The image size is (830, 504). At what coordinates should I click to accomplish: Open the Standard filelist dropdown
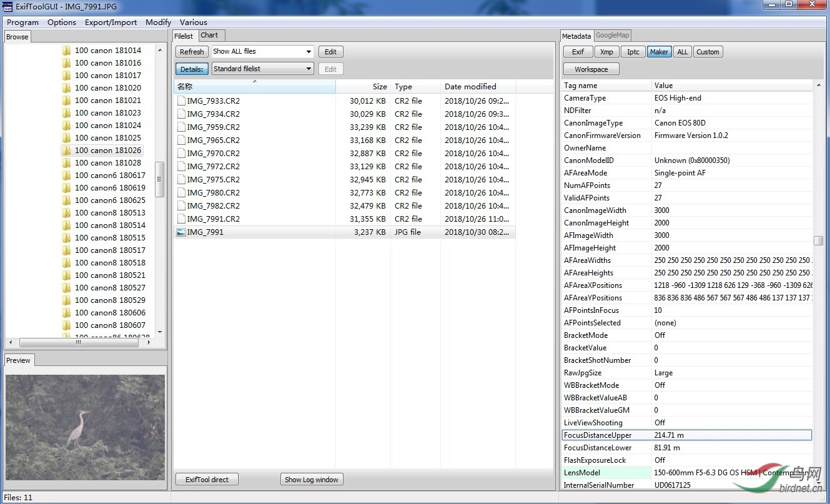[262, 69]
